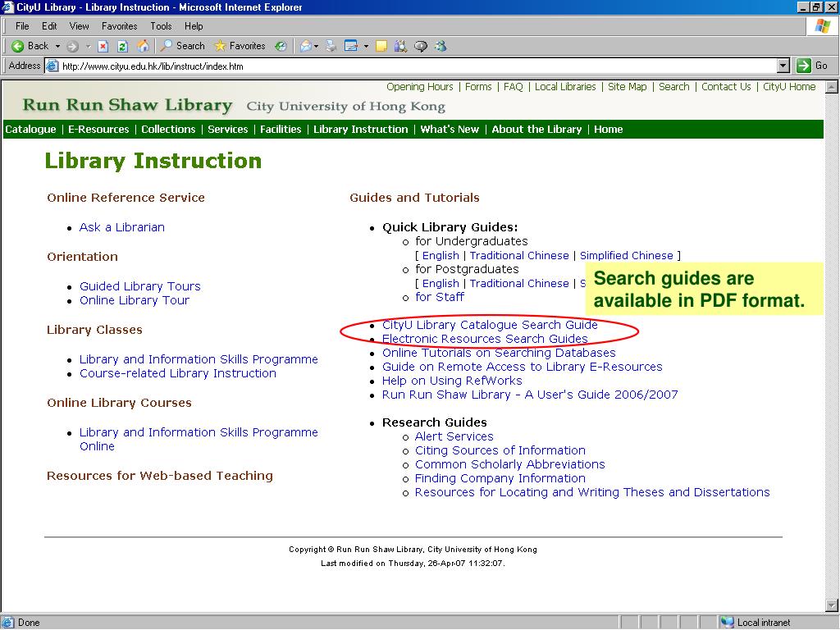
Task: Click the scrollbar up arrow
Action: tap(832, 87)
